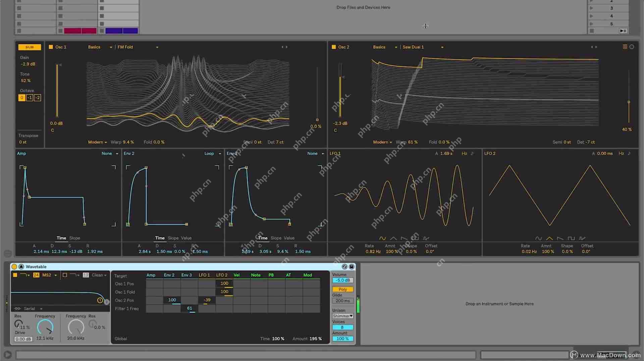The image size is (644, 361).
Task: Click the musical note sync icon in LFO 1
Action: (472, 153)
